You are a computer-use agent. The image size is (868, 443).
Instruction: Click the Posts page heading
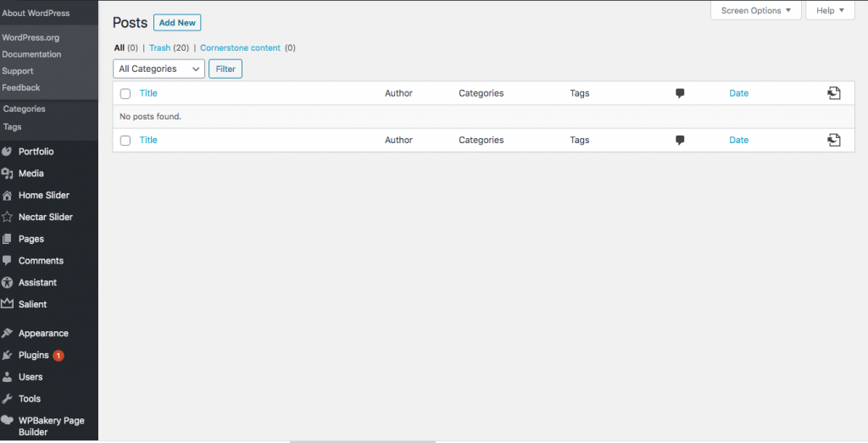pyautogui.click(x=130, y=23)
